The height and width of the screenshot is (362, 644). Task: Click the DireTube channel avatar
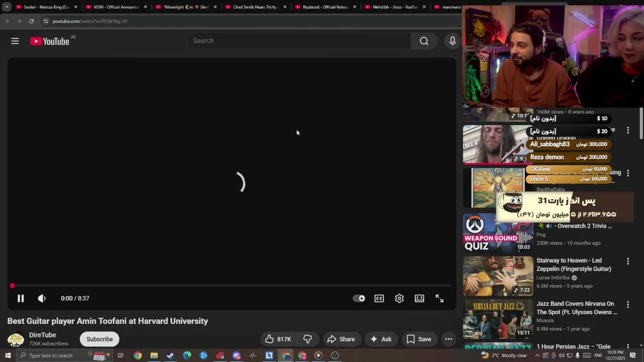click(16, 340)
